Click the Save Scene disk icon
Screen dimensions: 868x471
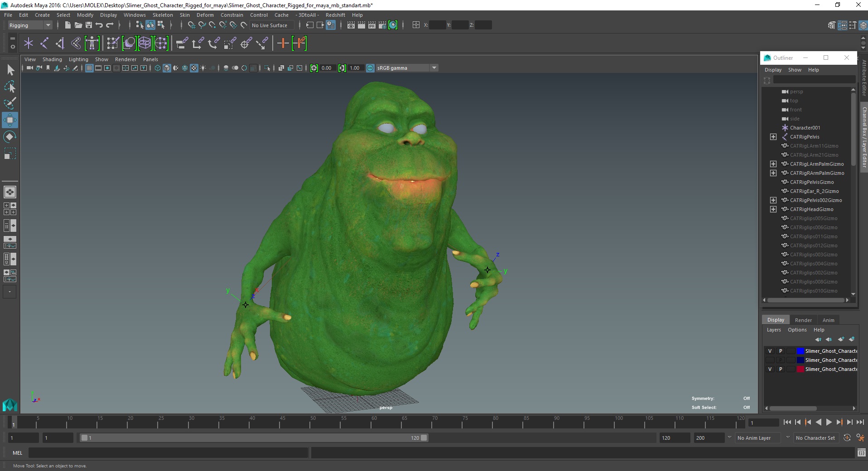[x=88, y=25]
